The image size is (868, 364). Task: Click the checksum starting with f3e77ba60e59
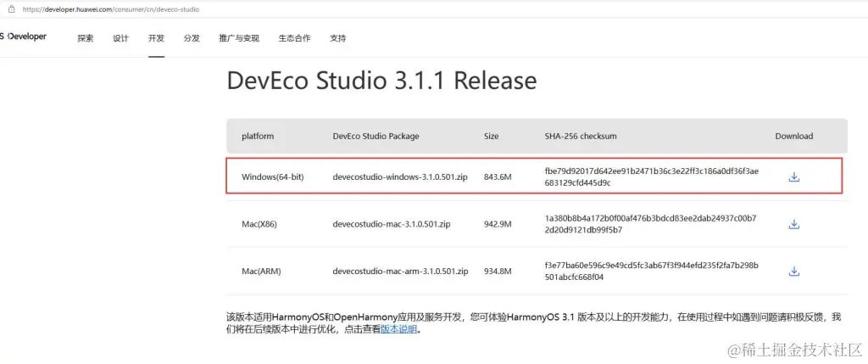652,271
